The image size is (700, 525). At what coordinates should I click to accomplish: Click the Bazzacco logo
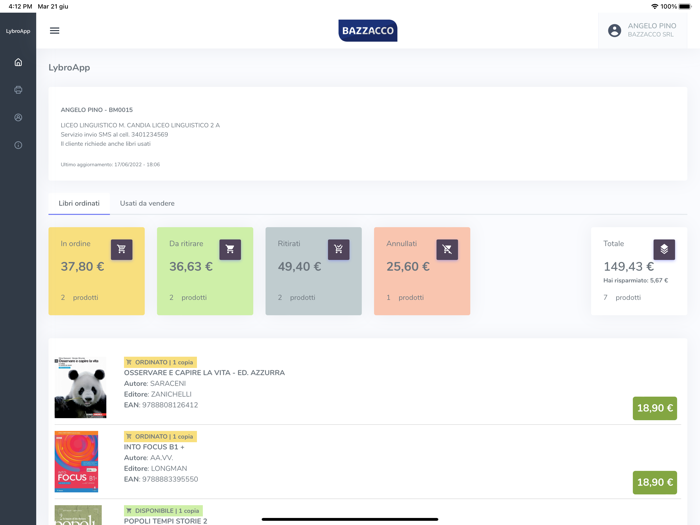368,30
